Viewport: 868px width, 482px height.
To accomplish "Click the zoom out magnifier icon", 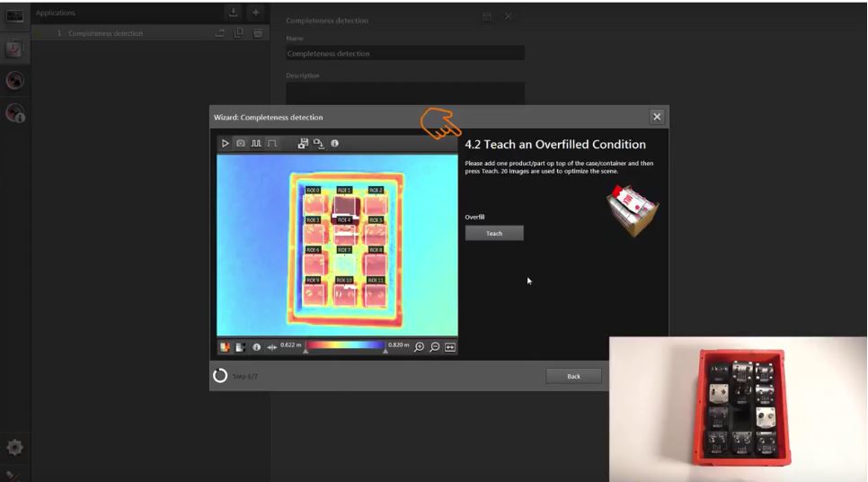I will click(434, 347).
